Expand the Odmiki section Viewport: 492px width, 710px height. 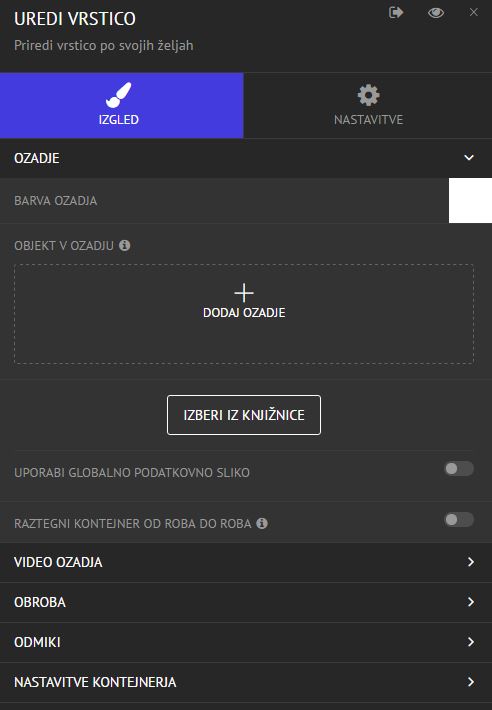coord(246,642)
